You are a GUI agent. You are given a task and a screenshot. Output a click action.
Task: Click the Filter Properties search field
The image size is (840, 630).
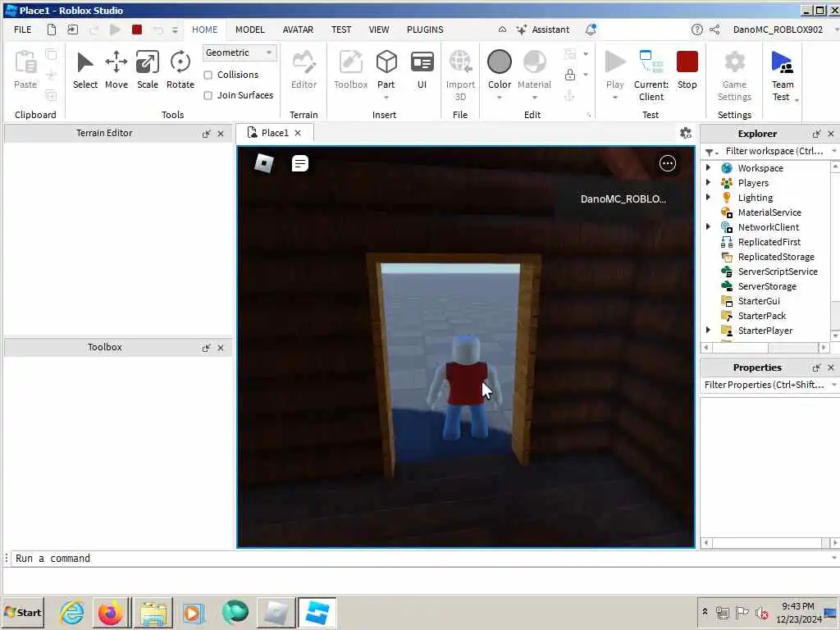(765, 385)
